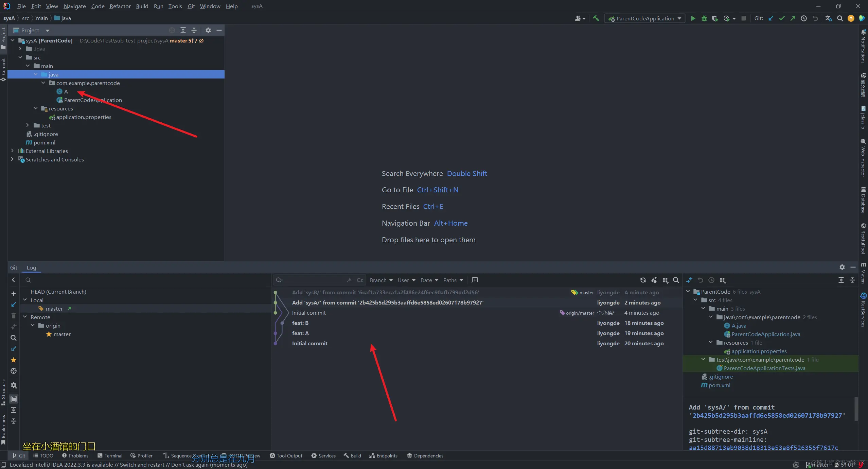Image resolution: width=868 pixels, height=469 pixels.
Task: Open the Problems tool window tab
Action: point(75,456)
